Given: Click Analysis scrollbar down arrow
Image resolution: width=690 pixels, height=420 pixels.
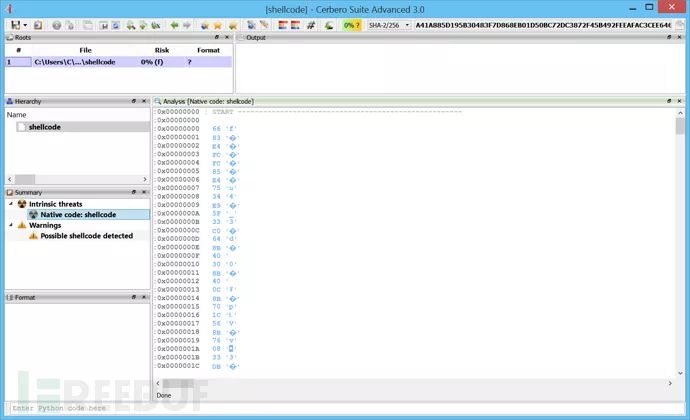Looking at the screenshot, I should point(680,373).
